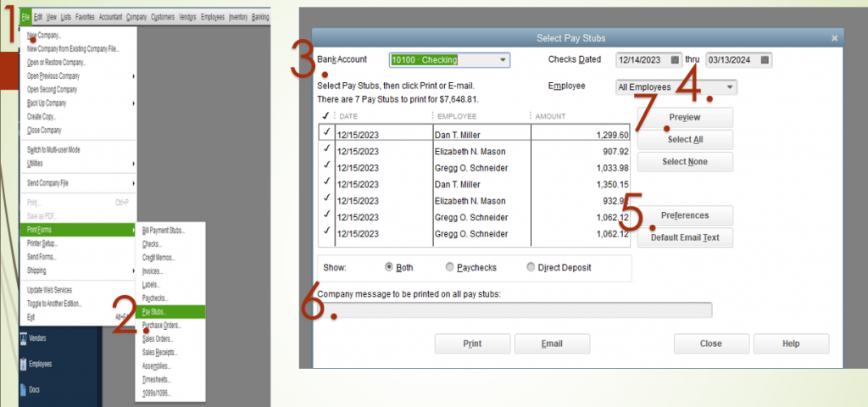Select the Paychecks radio option under Show
Image resolution: width=868 pixels, height=407 pixels.
(x=449, y=267)
